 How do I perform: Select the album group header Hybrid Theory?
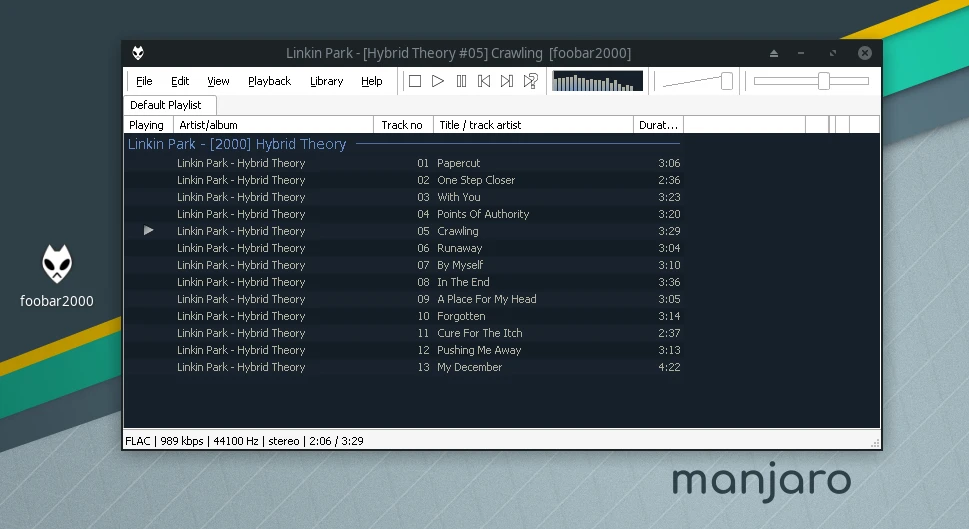tap(404, 144)
